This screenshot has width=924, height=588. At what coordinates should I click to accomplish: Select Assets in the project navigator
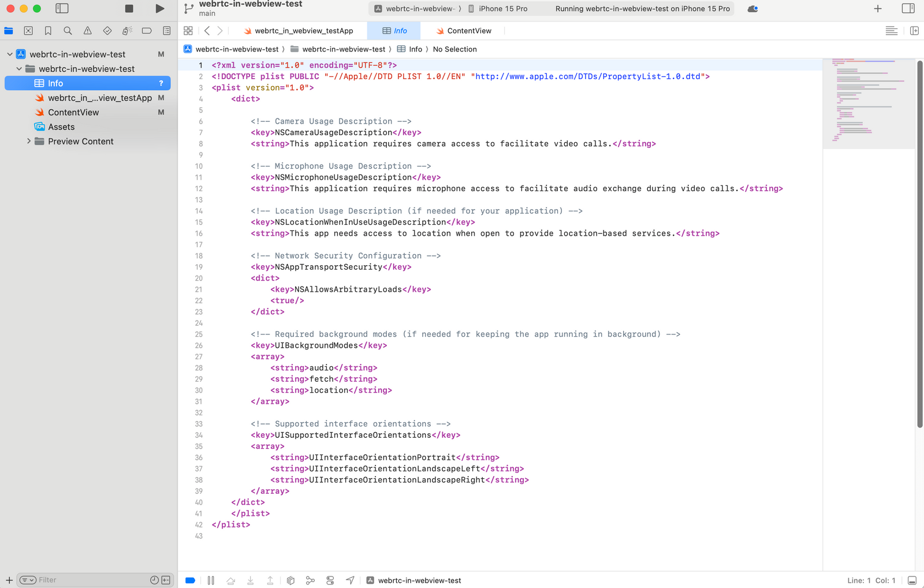point(88,126)
